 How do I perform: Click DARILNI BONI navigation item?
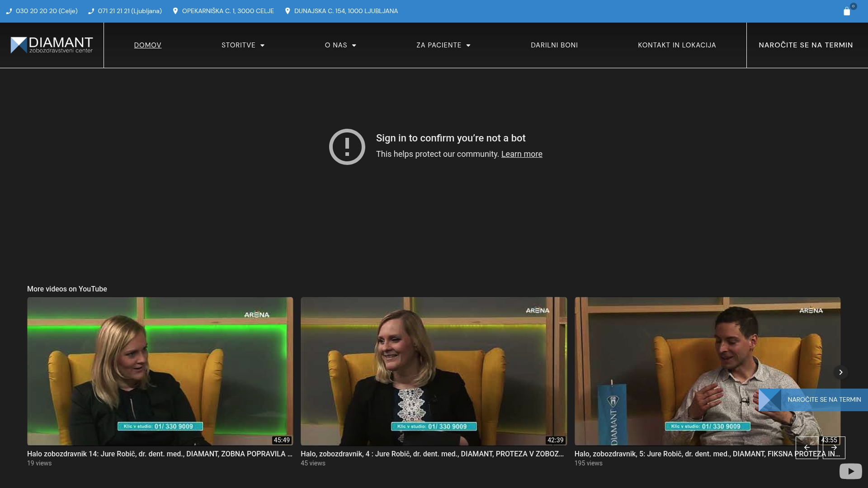coord(554,45)
